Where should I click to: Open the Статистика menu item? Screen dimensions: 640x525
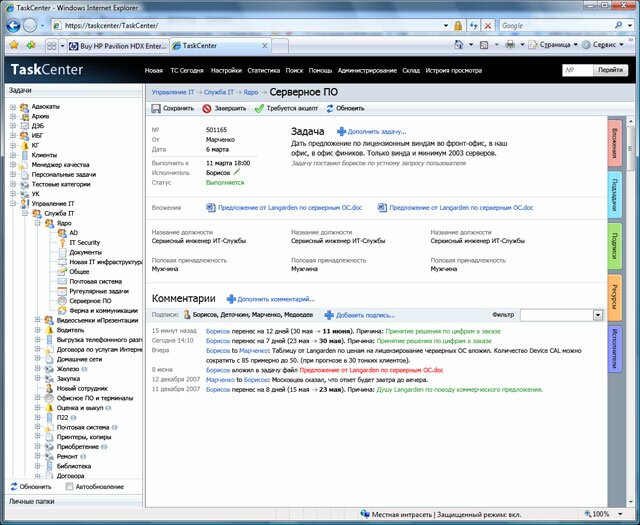[x=264, y=71]
